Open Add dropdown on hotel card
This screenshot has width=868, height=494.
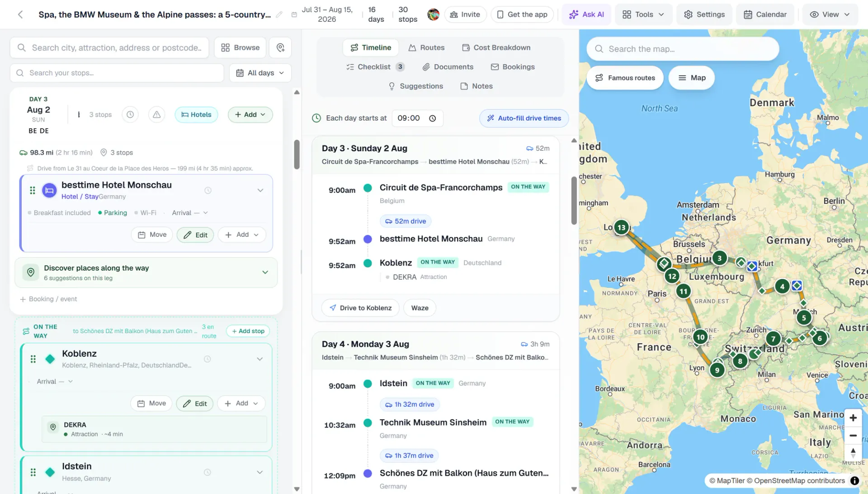[242, 235]
